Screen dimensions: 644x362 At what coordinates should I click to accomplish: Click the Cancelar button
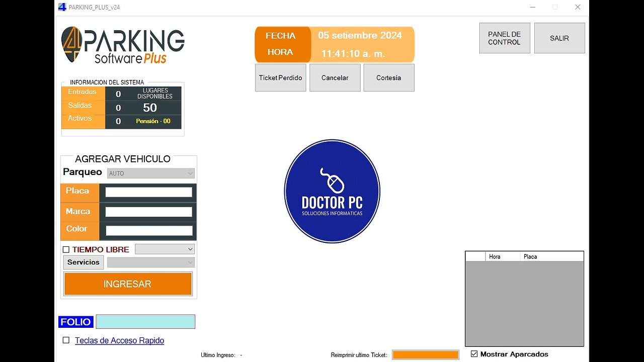tap(335, 77)
